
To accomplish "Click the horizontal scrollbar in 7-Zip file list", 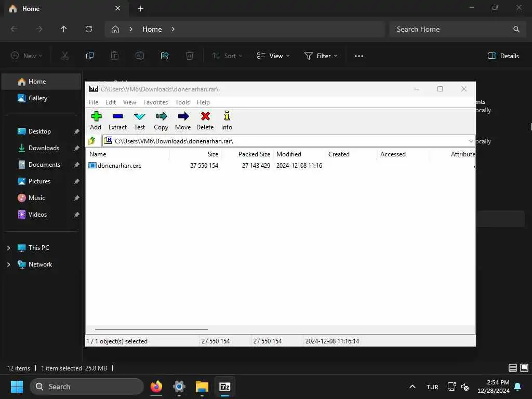I will 151,329.
